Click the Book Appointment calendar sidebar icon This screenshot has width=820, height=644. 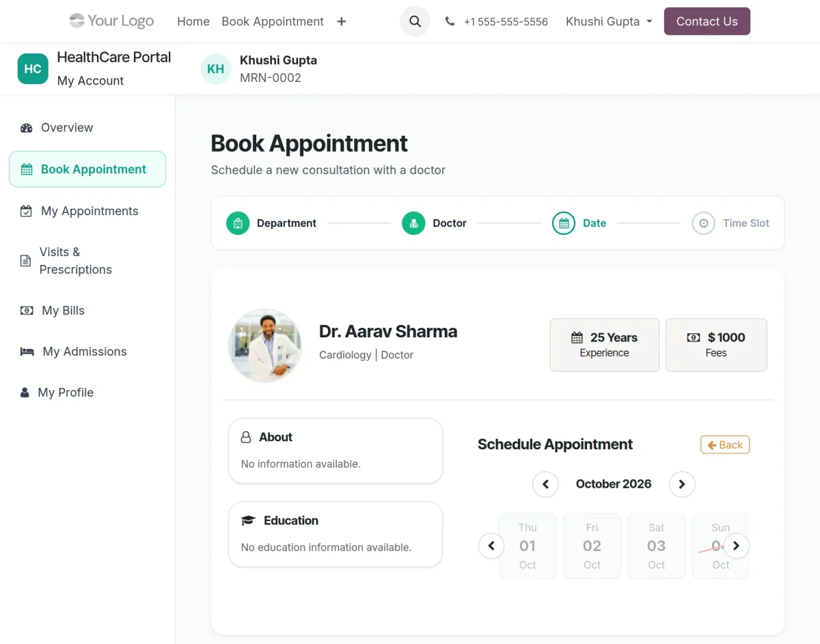pyautogui.click(x=27, y=169)
